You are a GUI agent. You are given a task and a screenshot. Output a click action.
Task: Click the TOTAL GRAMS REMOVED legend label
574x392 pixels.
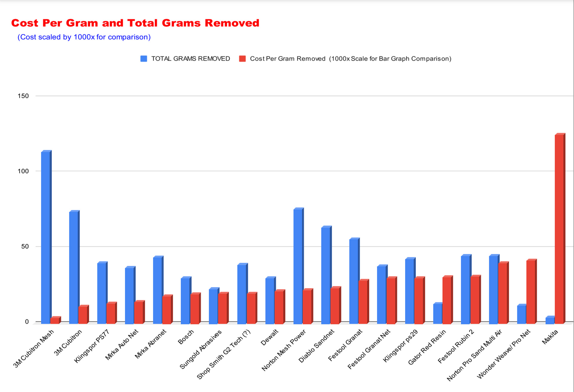(x=191, y=59)
